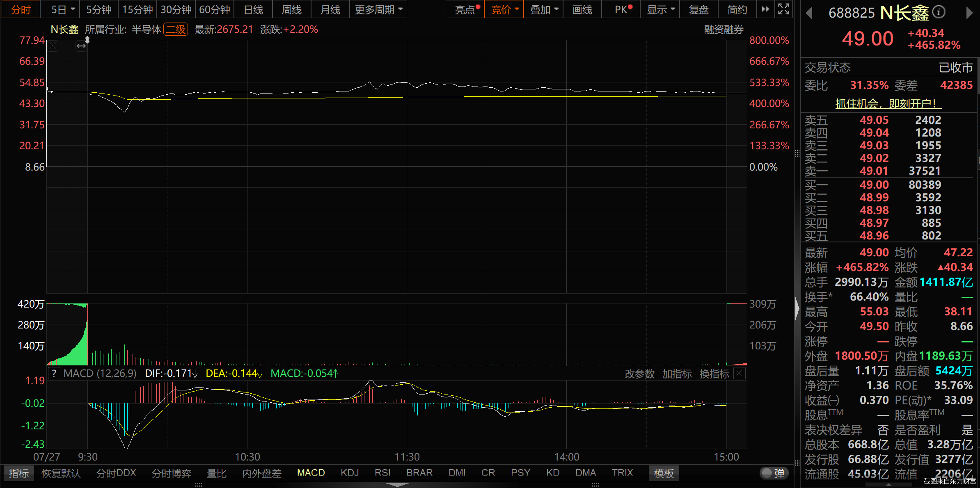The width and height of the screenshot is (980, 488).
Task: Click the stock info circle icon
Action: pyautogui.click(x=939, y=12)
